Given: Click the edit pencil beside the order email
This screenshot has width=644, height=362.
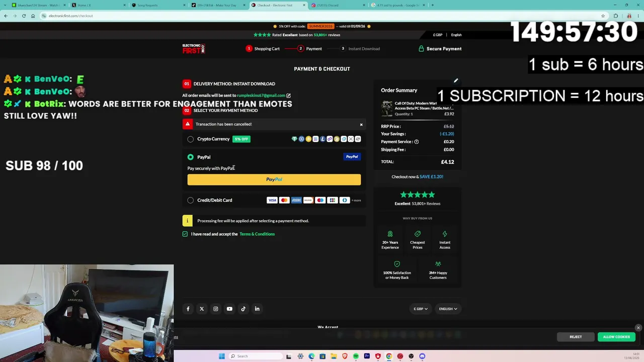Looking at the screenshot, I should pyautogui.click(x=288, y=95).
